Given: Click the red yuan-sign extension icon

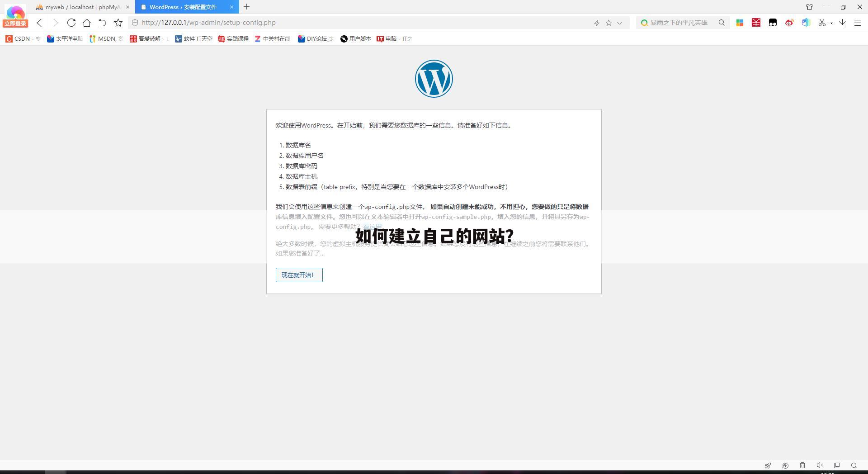Looking at the screenshot, I should point(756,23).
